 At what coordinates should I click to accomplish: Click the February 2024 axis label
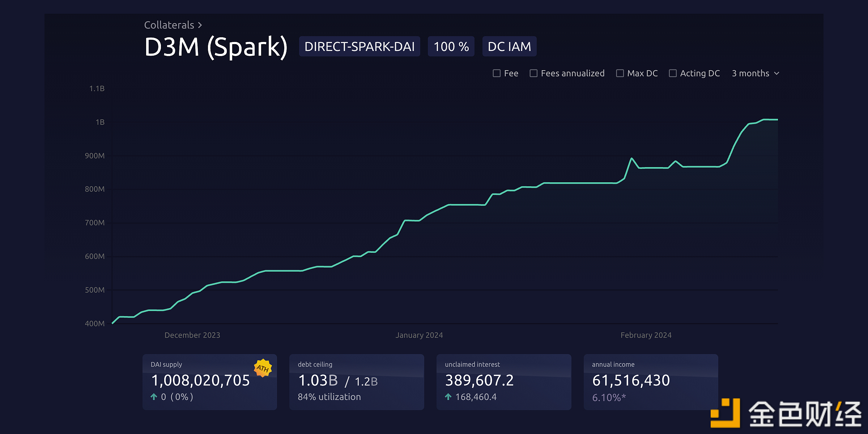(646, 335)
